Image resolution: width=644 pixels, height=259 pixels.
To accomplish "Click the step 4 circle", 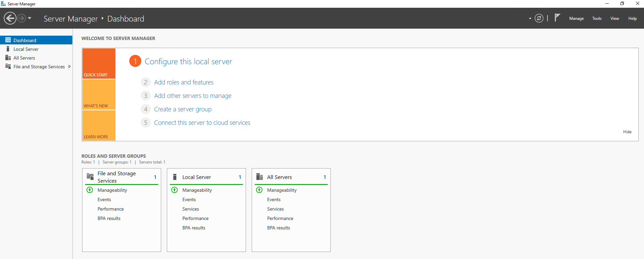I will pos(145,109).
